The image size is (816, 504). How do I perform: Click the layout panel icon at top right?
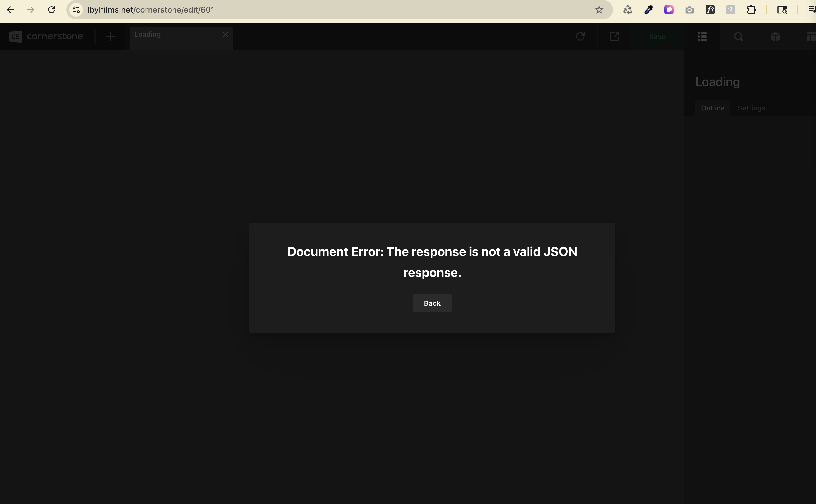point(811,37)
